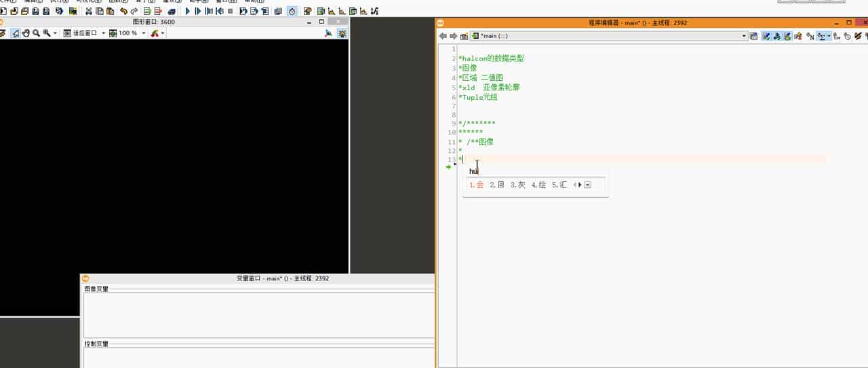Open the main procedure selector dropdown
This screenshot has width=868, height=368.
point(744,36)
